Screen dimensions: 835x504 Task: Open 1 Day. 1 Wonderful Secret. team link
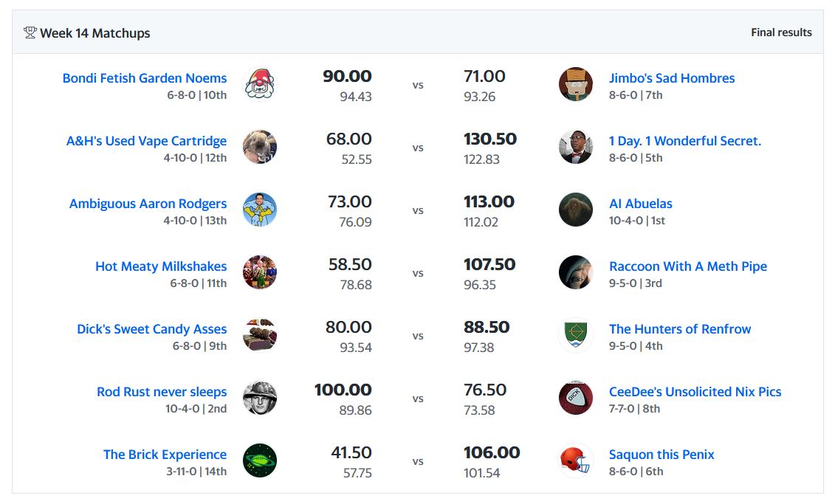point(684,141)
